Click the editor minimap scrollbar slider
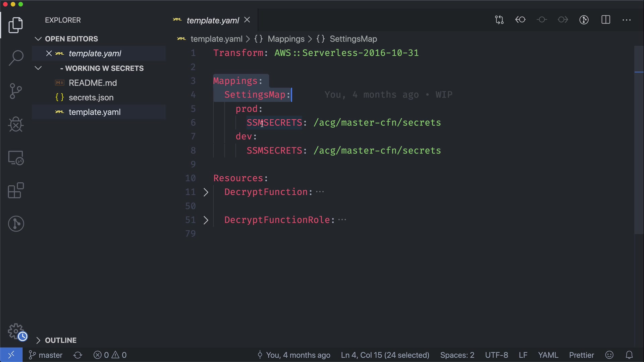This screenshot has width=644, height=362. click(639, 140)
